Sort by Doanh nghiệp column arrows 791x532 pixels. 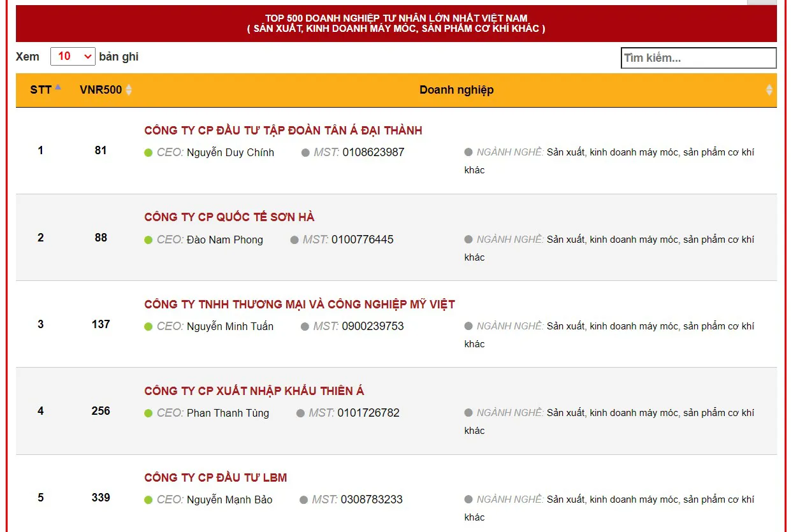(769, 90)
